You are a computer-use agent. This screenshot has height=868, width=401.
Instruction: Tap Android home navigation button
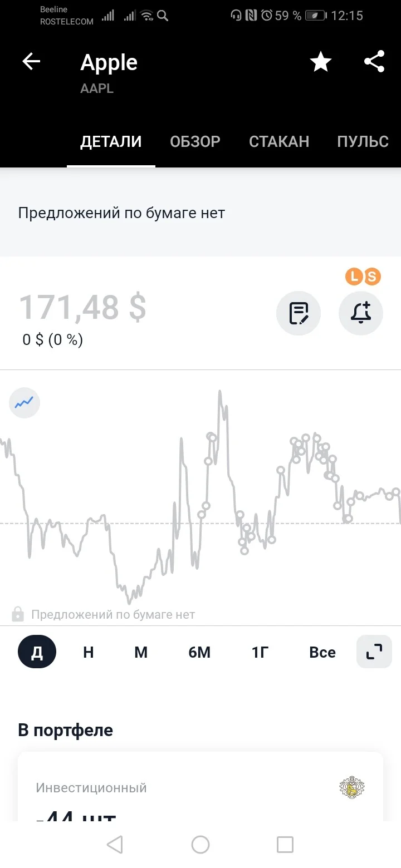coord(200,845)
